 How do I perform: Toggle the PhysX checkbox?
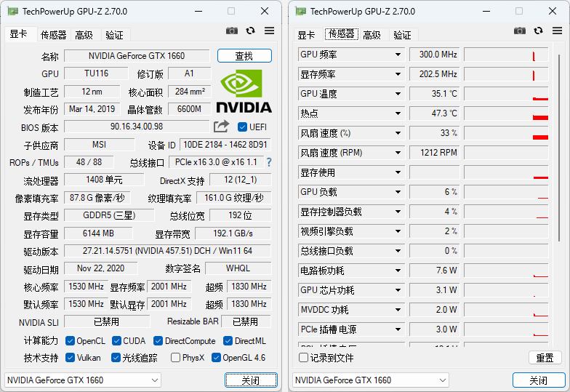point(175,358)
